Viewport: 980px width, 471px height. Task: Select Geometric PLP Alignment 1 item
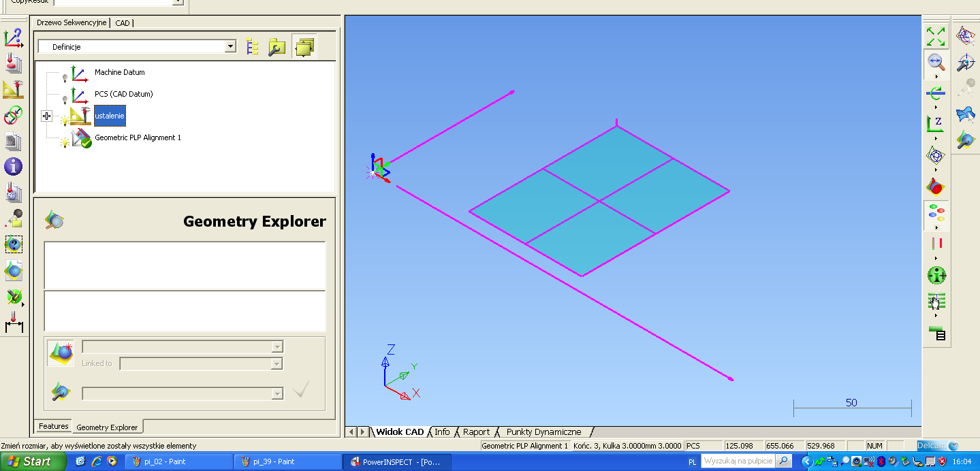click(138, 137)
